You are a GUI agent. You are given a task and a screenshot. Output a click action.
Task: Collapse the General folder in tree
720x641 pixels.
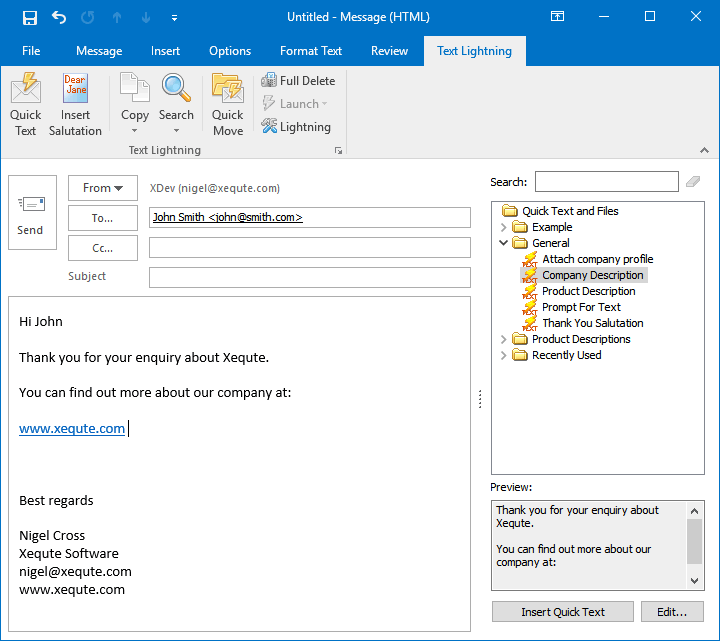point(504,243)
